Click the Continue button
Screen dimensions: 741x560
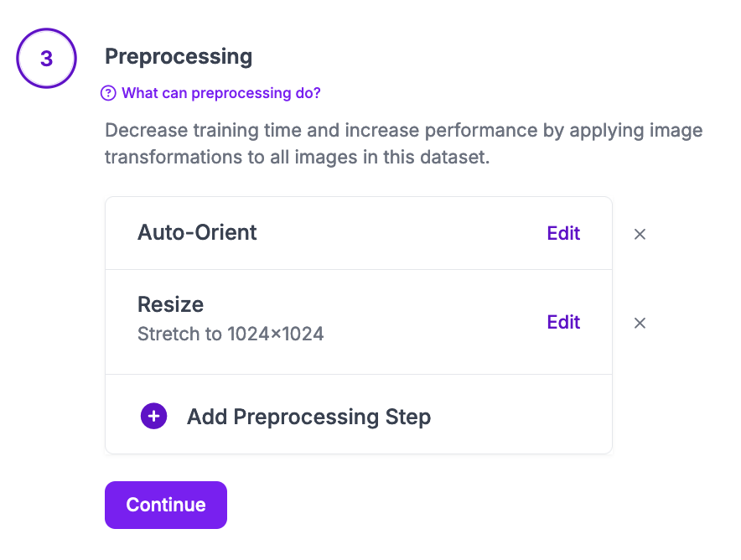(x=166, y=505)
